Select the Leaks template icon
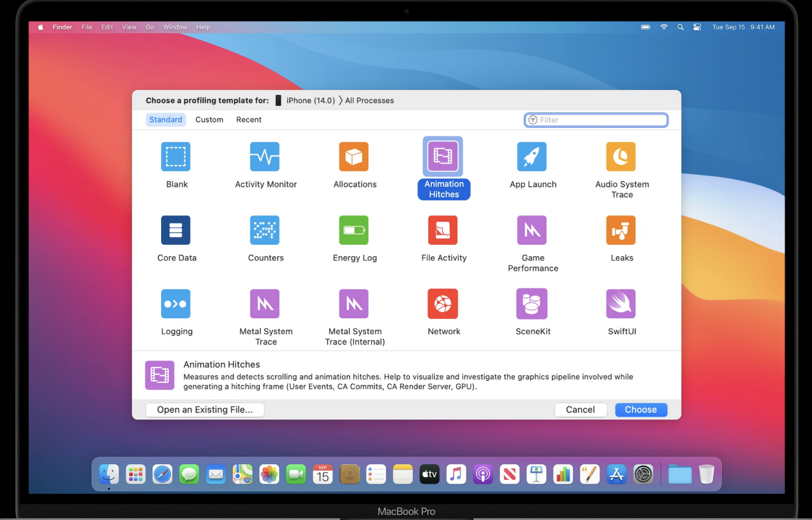The image size is (812, 520). pos(621,230)
